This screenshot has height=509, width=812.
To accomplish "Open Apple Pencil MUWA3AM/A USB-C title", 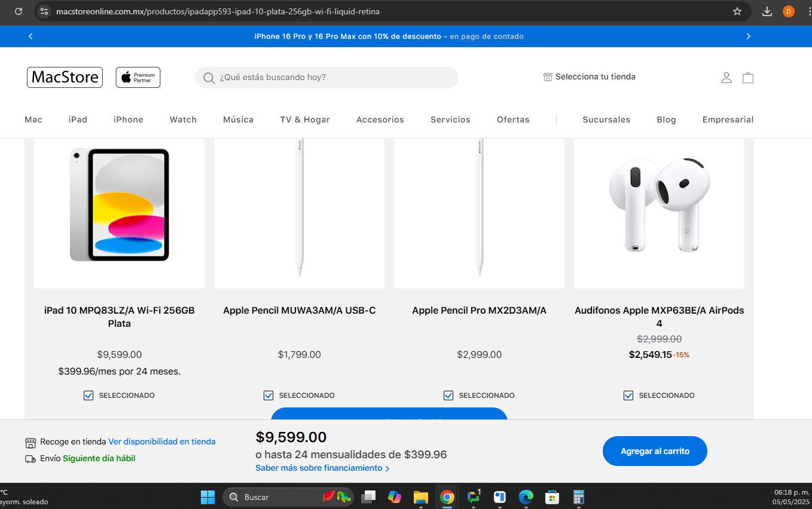I will point(299,311).
